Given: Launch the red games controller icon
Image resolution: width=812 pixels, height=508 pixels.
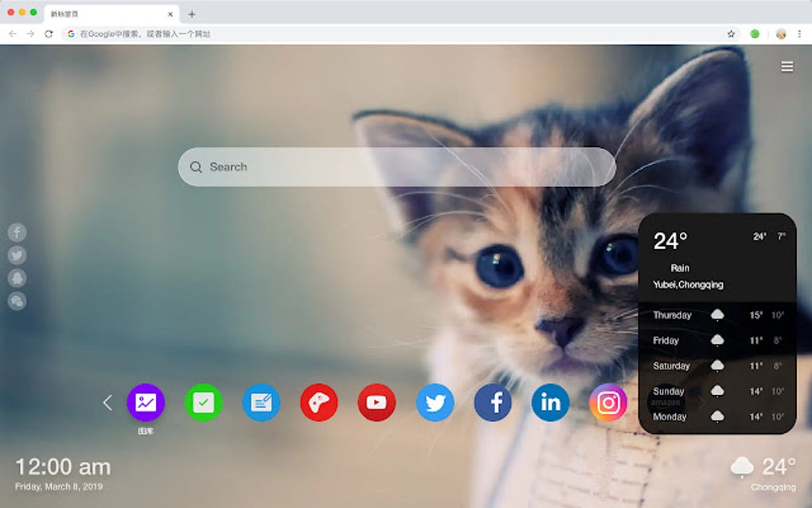Looking at the screenshot, I should [x=319, y=403].
